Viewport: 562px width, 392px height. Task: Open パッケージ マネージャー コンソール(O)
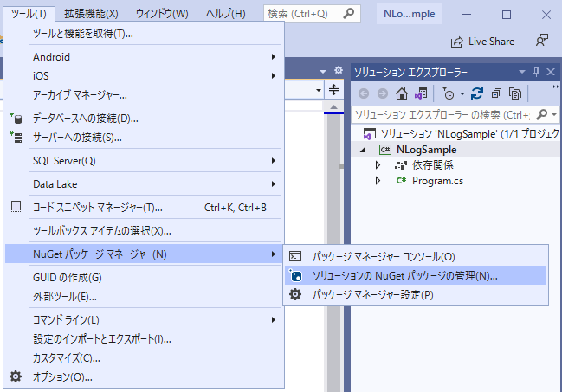pyautogui.click(x=416, y=256)
